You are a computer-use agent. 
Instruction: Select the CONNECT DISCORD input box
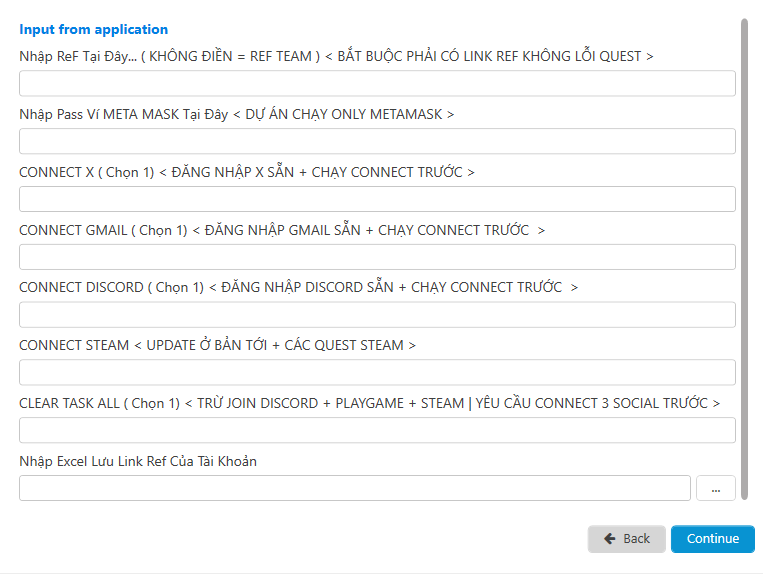click(377, 315)
